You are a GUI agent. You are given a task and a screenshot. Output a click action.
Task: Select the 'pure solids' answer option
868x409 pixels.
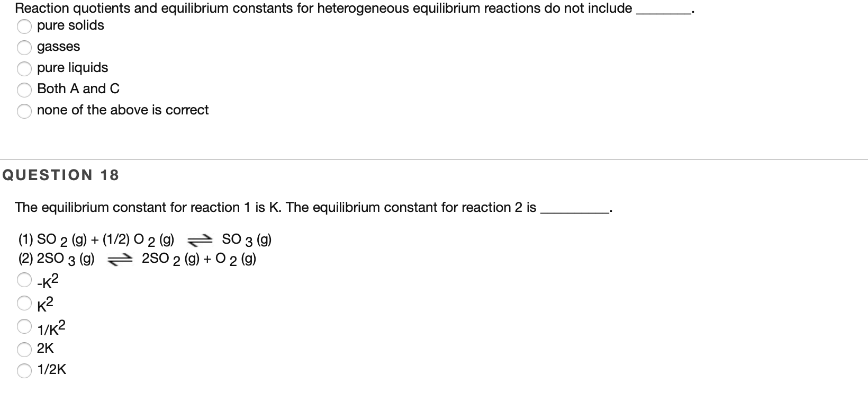[x=24, y=26]
